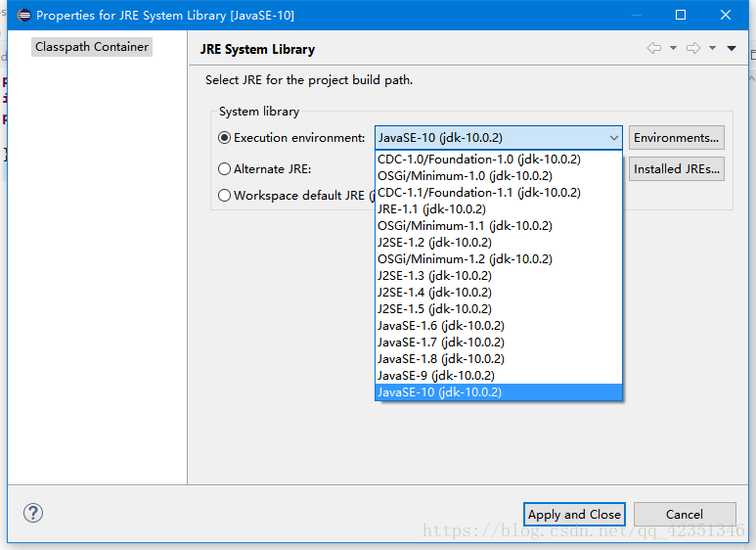Open the Installed JREs... button
This screenshot has height=550, width=756.
point(677,169)
